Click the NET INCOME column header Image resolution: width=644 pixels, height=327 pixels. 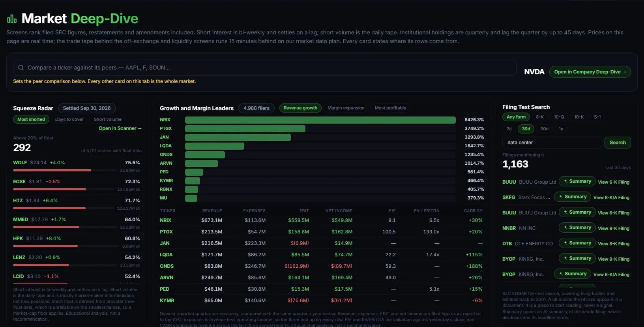339,211
